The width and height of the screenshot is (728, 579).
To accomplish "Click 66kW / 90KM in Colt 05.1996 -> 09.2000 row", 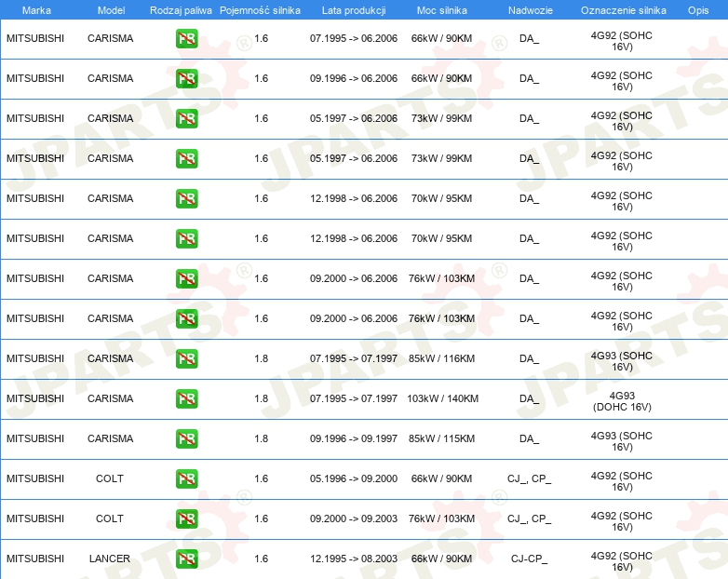I will click(x=441, y=478).
